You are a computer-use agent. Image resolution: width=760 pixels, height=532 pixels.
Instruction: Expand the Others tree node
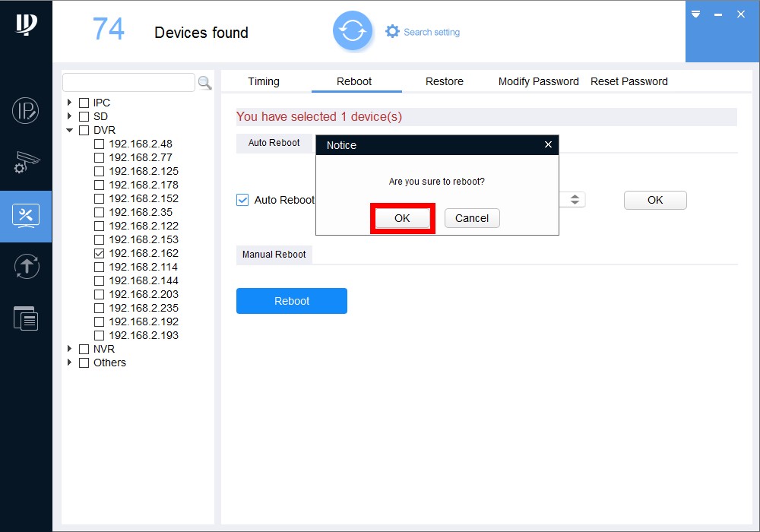69,362
